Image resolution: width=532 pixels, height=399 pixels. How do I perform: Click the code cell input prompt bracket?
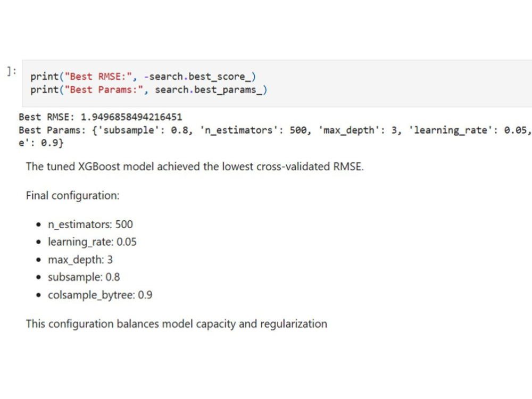12,71
